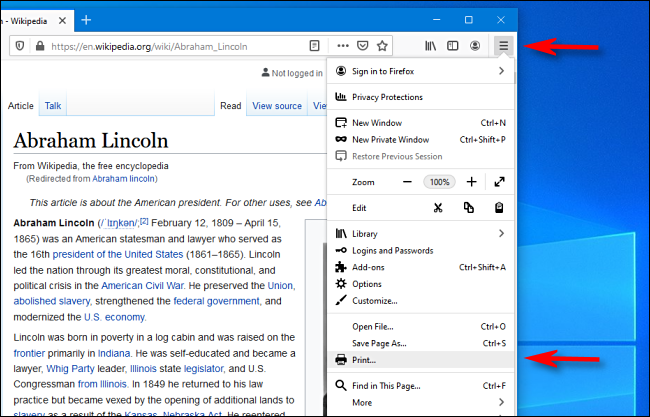Open the Library bookshelf toolbar icon

430,46
